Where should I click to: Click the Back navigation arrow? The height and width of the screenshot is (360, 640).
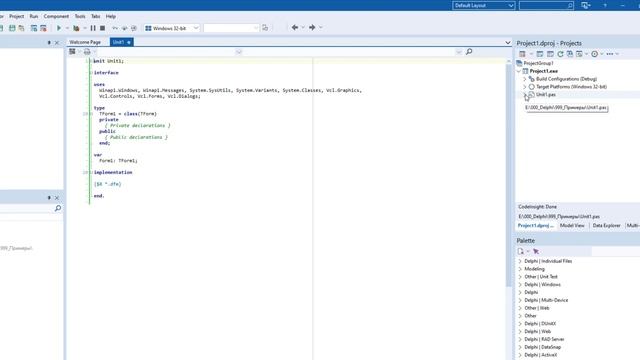(295, 27)
